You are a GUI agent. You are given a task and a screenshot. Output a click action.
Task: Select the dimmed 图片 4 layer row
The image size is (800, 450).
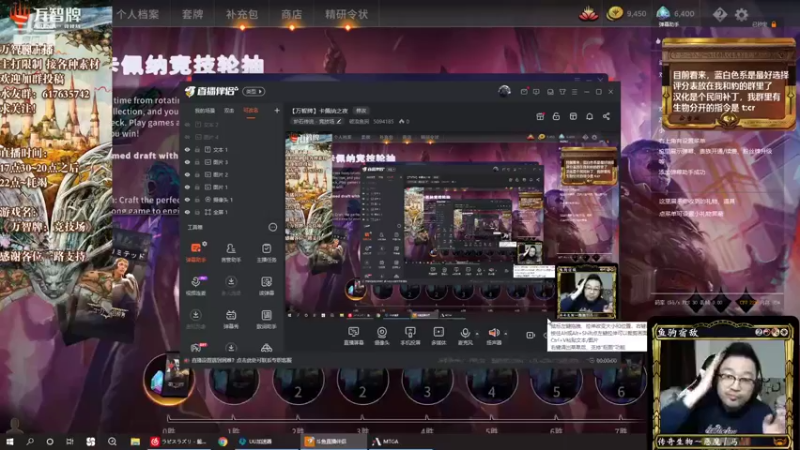[232, 137]
